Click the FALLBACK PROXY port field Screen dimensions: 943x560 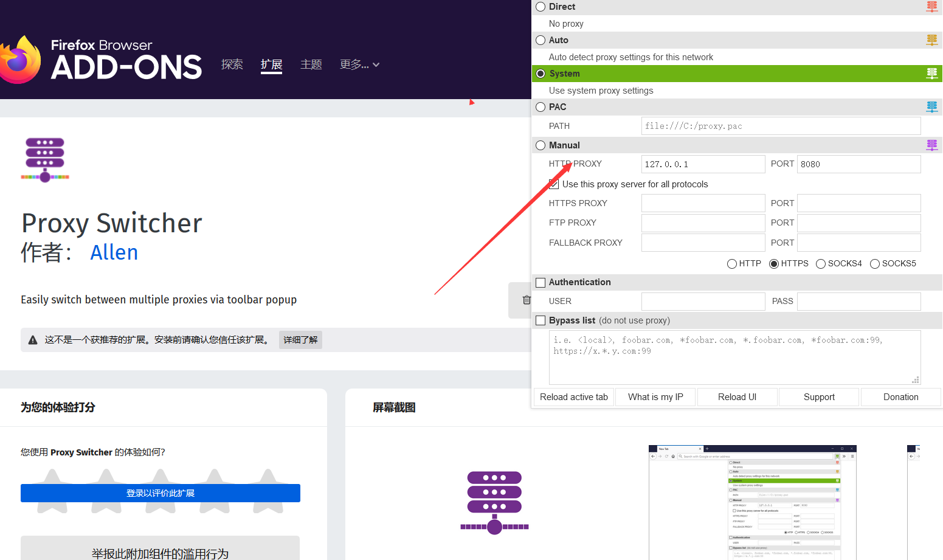(859, 243)
